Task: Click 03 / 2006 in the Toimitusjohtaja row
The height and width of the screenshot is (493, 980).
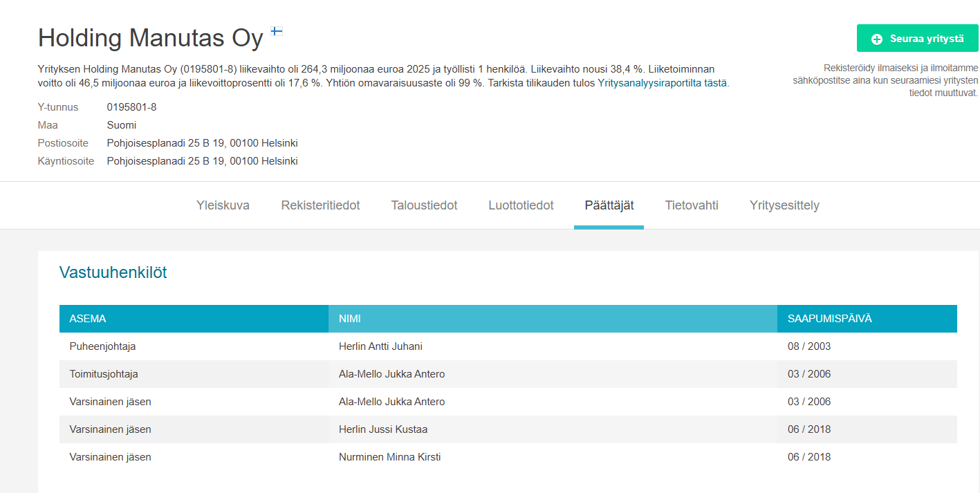Action: (809, 374)
